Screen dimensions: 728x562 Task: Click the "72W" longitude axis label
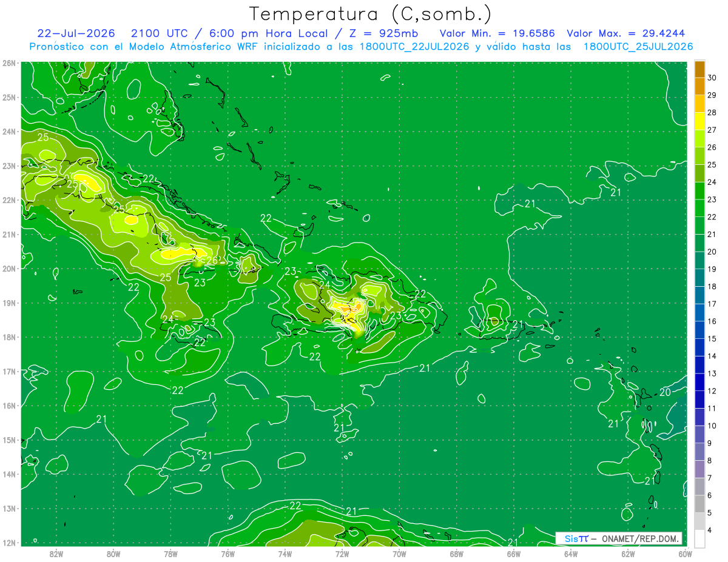pos(342,554)
